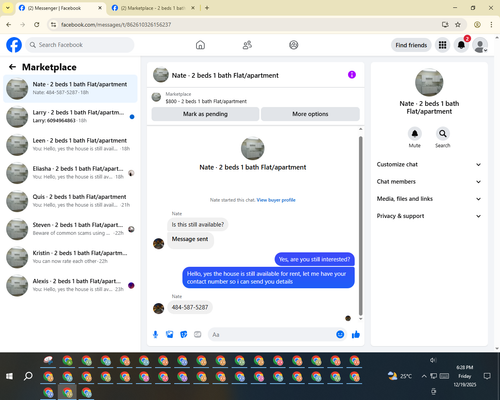Screen dimensions: 500x400
Task: Choose a GIF icon
Action: (x=198, y=334)
